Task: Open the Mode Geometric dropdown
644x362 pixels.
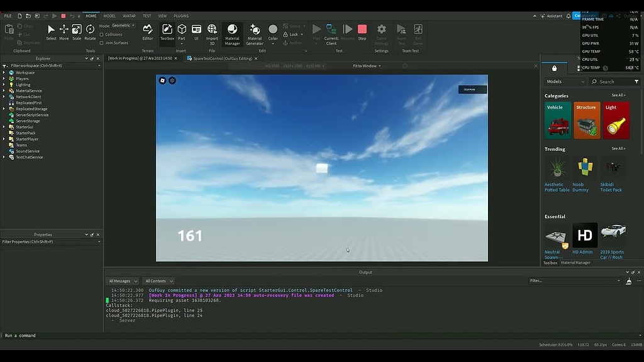Action: click(x=123, y=25)
